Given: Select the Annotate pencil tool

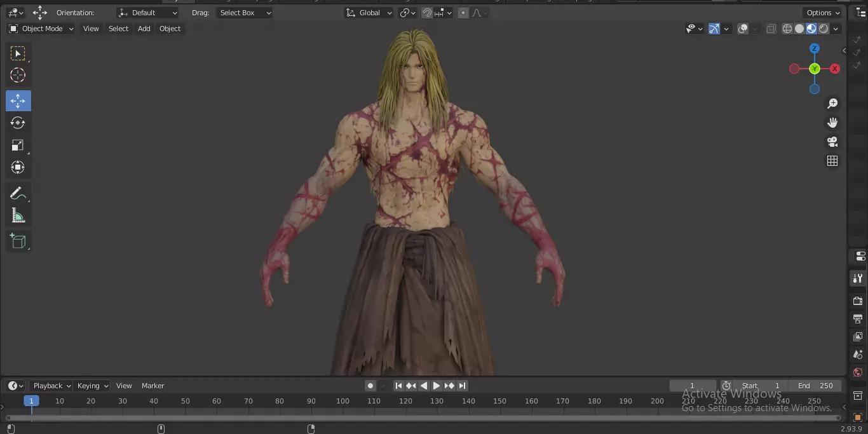Looking at the screenshot, I should [18, 193].
